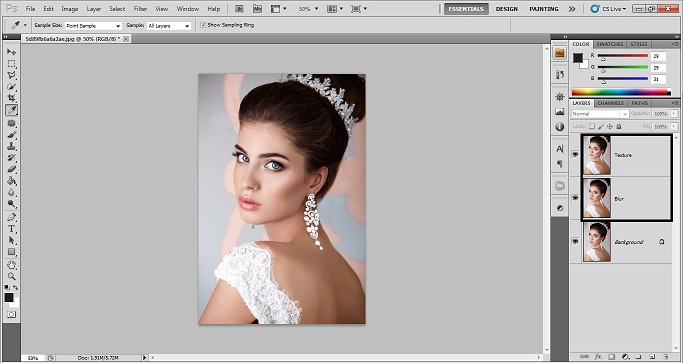Select the History Brush tool

point(11,157)
